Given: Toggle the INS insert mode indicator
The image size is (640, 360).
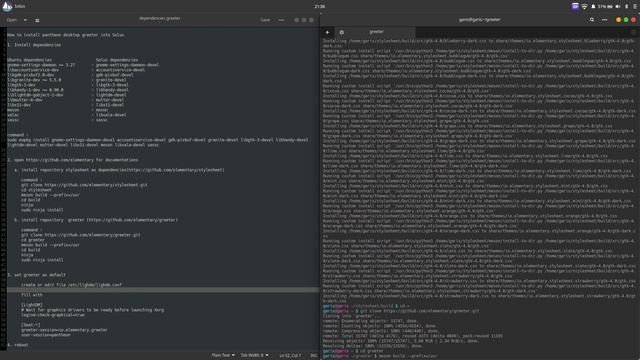Looking at the screenshot, I should (313, 356).
